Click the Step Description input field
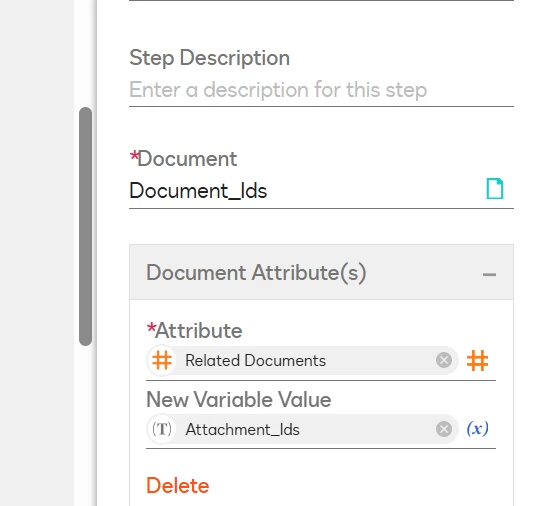This screenshot has height=506, width=545. coord(321,90)
